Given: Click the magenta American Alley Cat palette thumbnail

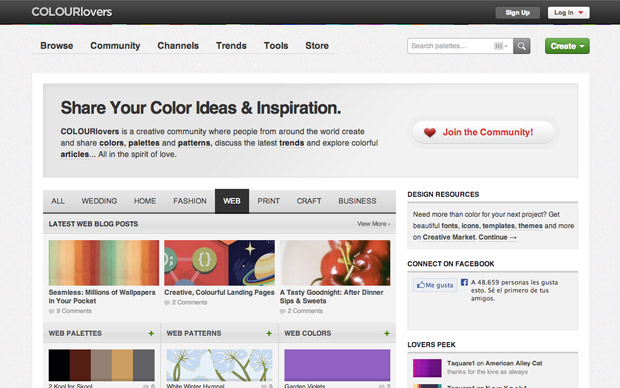Looking at the screenshot, I should (x=427, y=368).
